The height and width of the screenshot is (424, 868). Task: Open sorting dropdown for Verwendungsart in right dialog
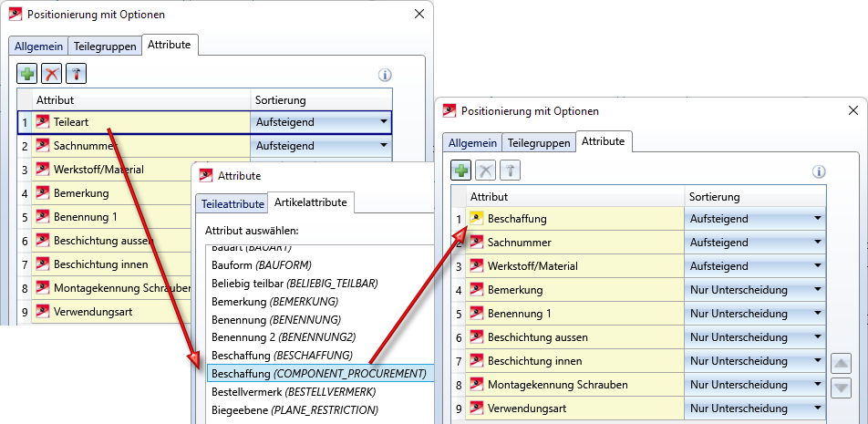pyautogui.click(x=817, y=408)
